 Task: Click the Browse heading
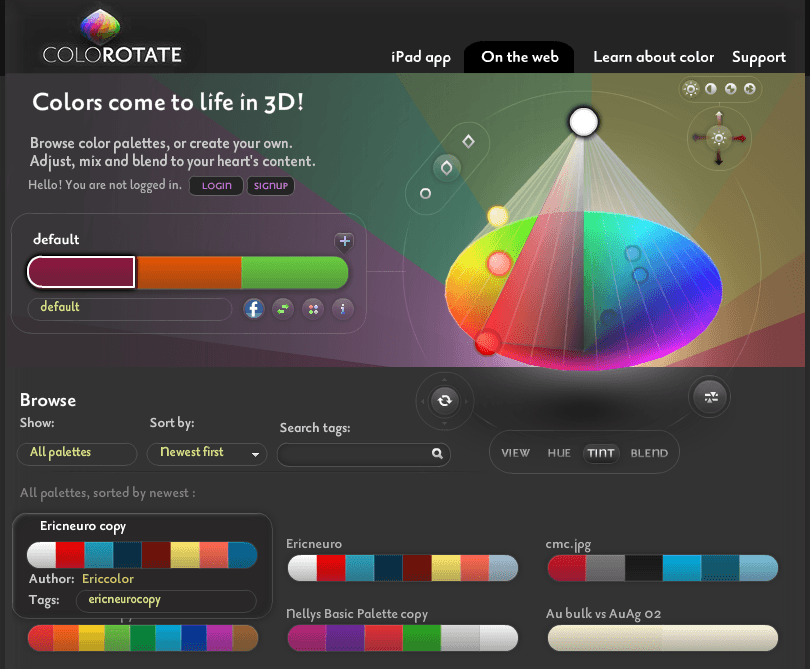click(48, 400)
